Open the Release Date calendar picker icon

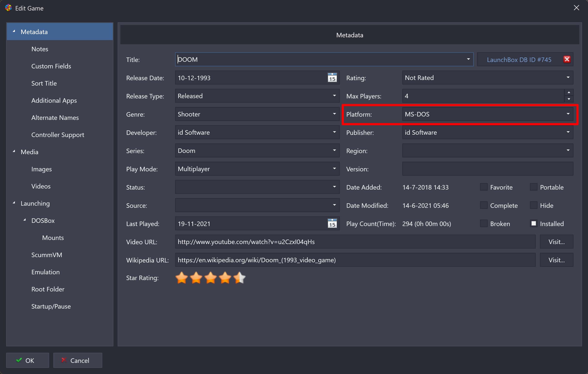tap(332, 78)
